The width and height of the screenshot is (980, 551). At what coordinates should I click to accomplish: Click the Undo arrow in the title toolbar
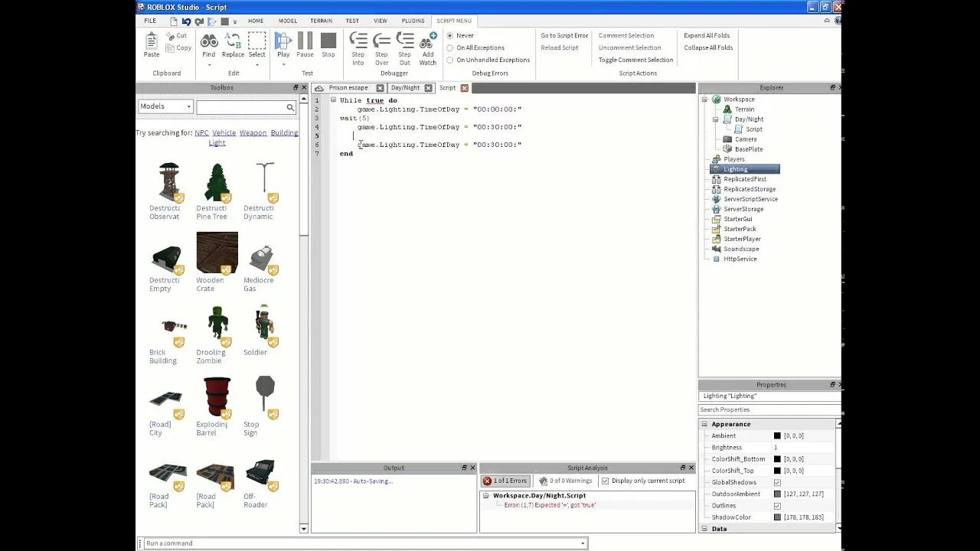coord(186,21)
